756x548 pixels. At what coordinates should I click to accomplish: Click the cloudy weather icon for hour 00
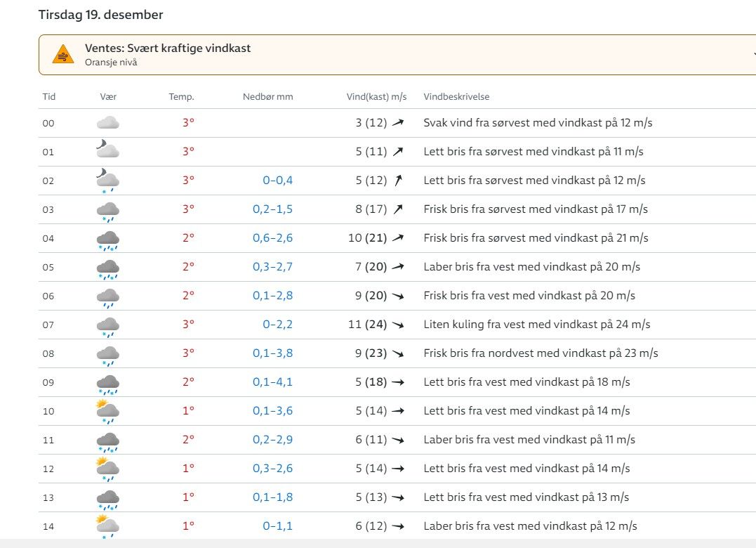point(107,123)
